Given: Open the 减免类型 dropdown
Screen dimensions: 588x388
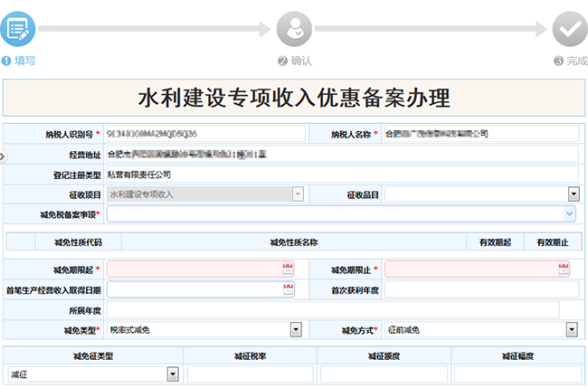Looking at the screenshot, I should pos(296,330).
